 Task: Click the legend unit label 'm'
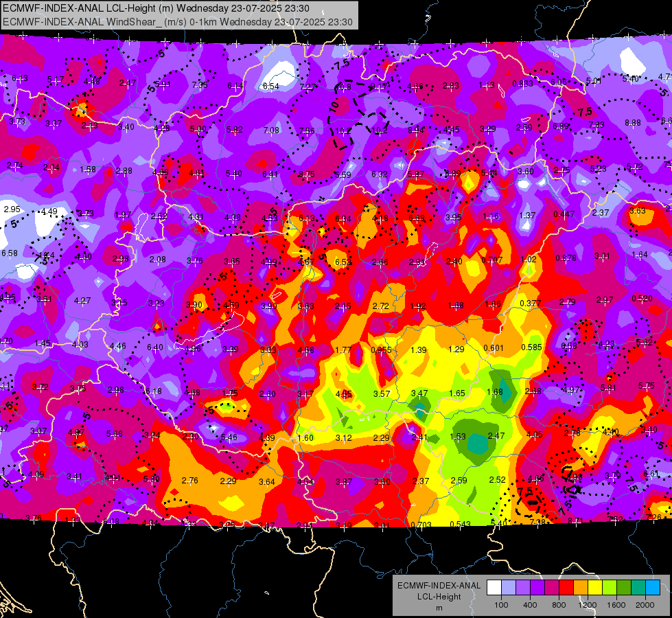(439, 608)
